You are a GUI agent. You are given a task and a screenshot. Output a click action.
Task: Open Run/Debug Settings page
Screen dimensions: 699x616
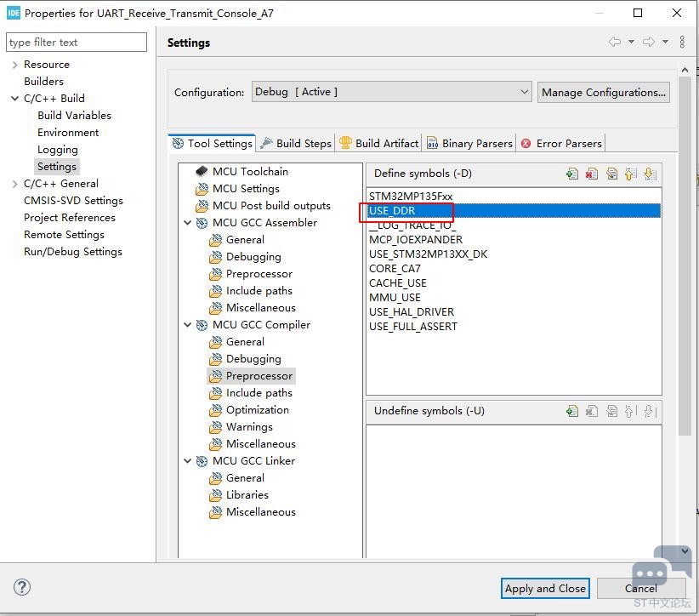73,252
